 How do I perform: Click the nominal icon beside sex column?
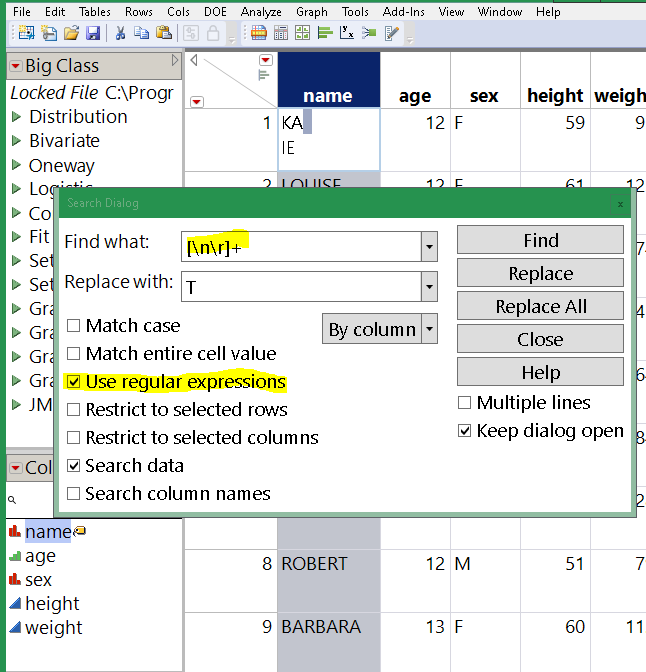tap(15, 579)
